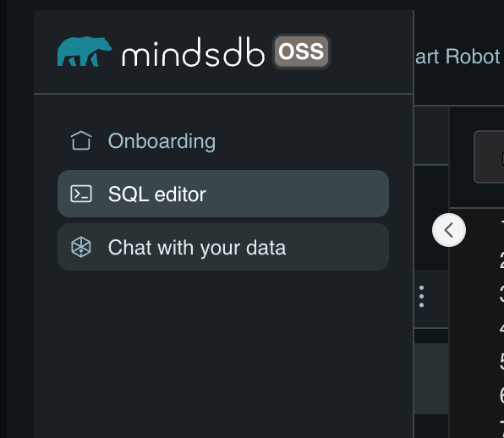Open the Onboarding menu item
This screenshot has height=438, width=504.
(x=223, y=141)
